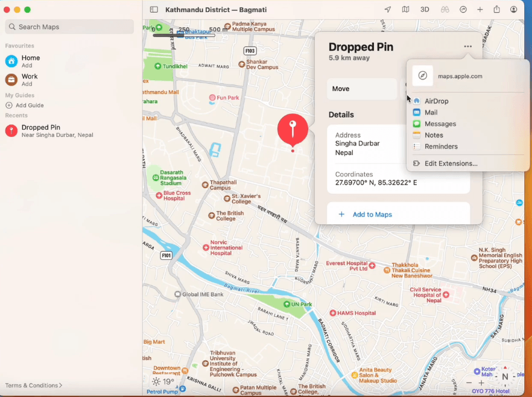
Task: Open the map mode selector icon
Action: pyautogui.click(x=405, y=10)
